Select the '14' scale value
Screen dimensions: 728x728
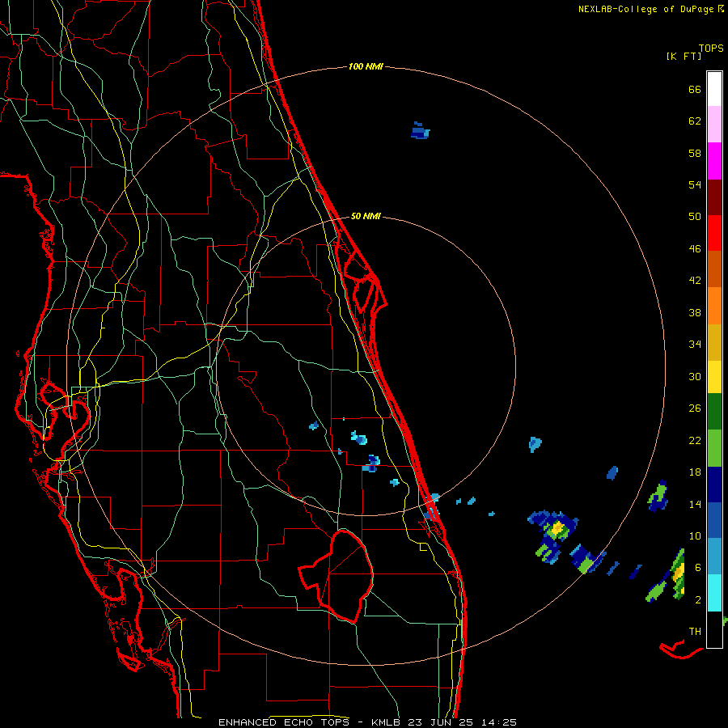click(695, 504)
